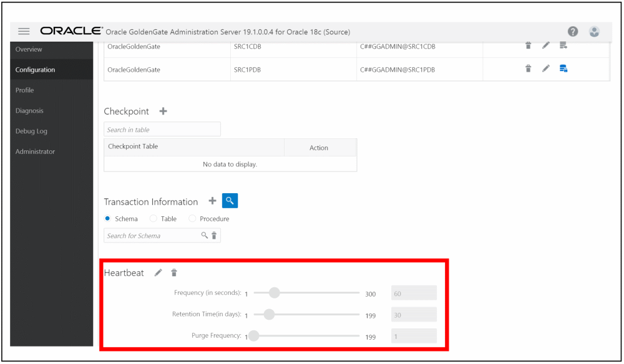Screen dimensions: 624x364
Task: Add a new Checkpoint with plus icon
Action: [x=163, y=112]
